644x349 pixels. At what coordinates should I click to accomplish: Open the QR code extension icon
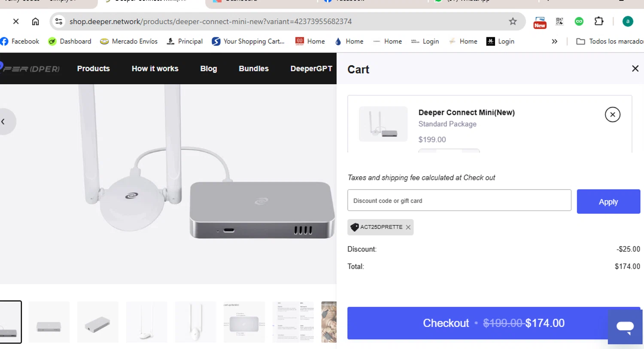point(559,21)
